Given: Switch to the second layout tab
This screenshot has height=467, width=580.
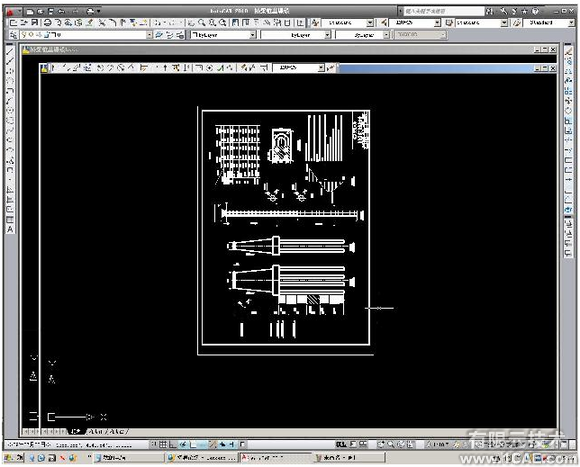Looking at the screenshot, I should [x=118, y=432].
